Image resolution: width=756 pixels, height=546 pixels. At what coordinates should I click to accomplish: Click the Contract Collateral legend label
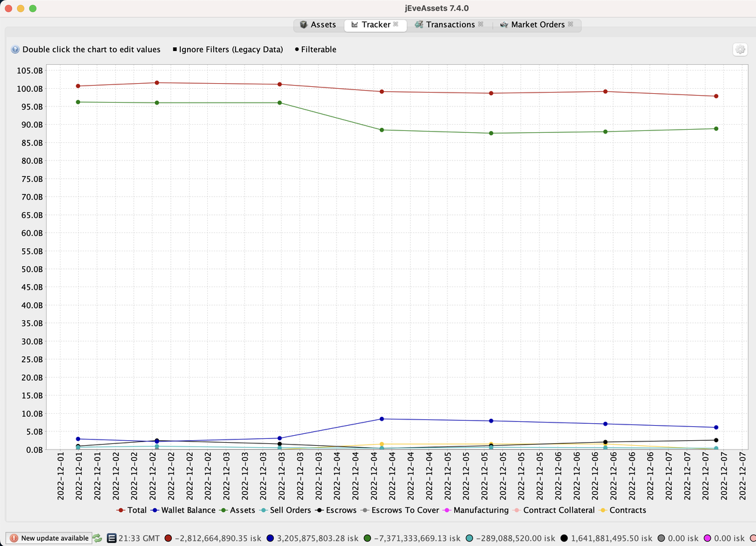(559, 510)
